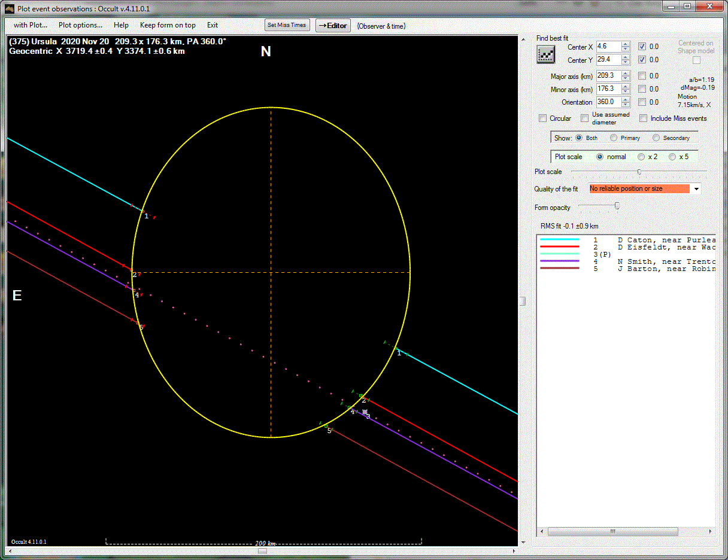This screenshot has height=560, width=728.
Task: Increase Orientation value with up arrow
Action: click(x=626, y=100)
